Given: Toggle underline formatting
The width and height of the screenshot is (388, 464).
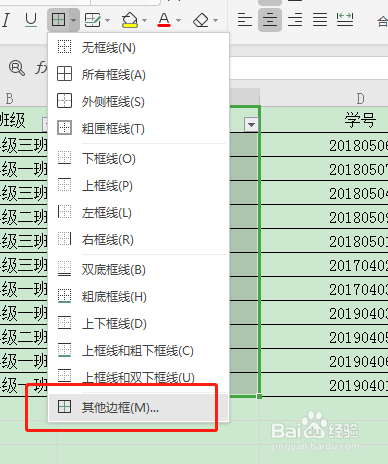Looking at the screenshot, I should (31, 21).
